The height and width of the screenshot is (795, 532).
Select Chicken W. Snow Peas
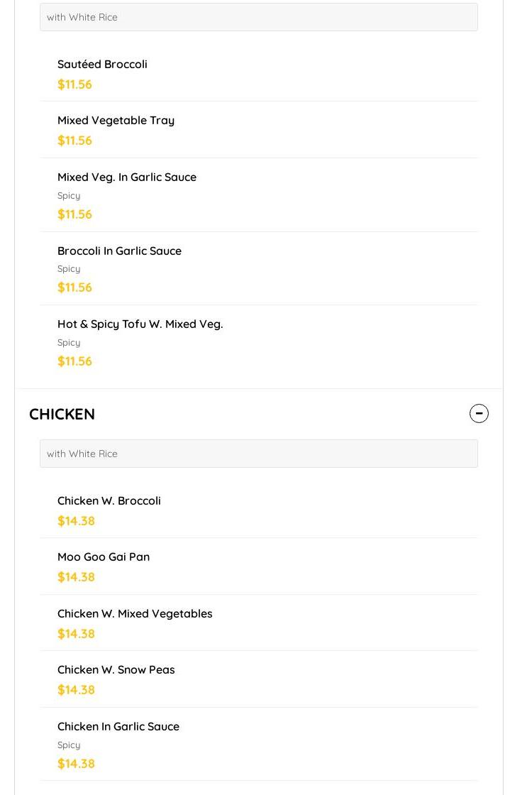click(x=116, y=669)
